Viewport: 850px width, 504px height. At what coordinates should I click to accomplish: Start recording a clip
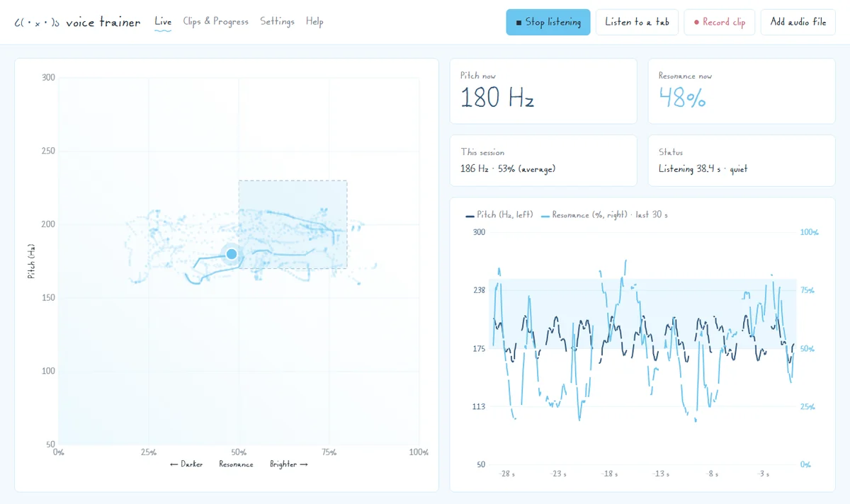tap(719, 22)
